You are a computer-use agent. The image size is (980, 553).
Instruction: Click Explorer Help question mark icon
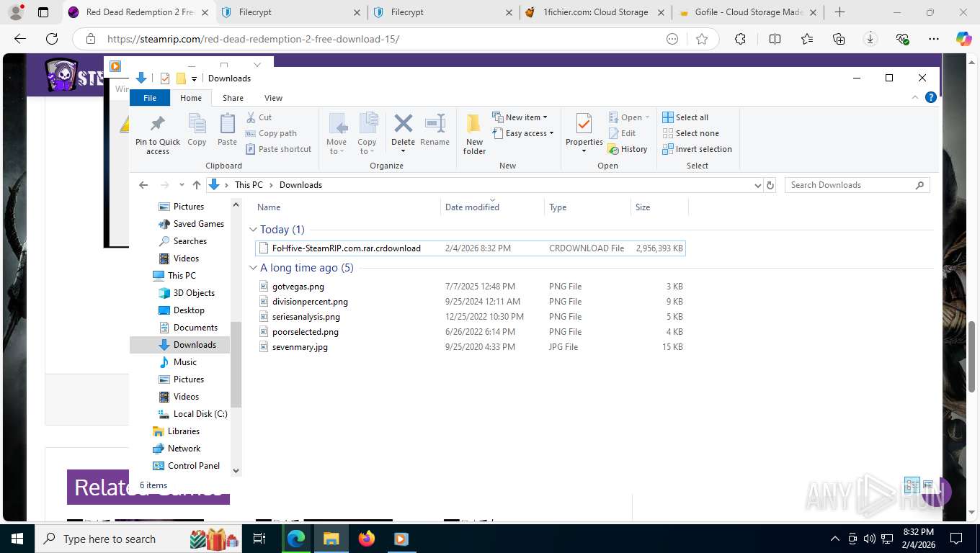(930, 97)
